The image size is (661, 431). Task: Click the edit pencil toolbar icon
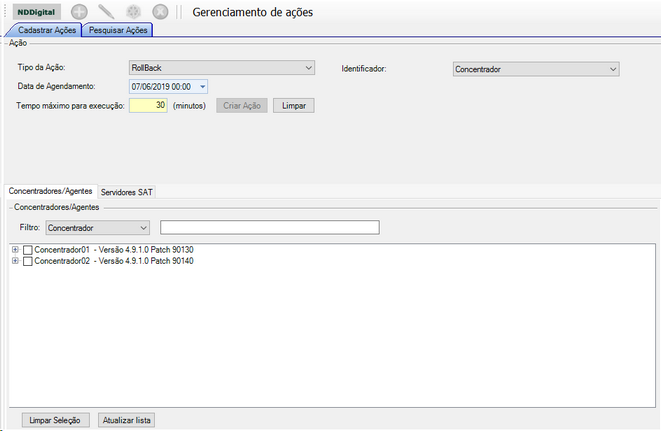pos(106,12)
